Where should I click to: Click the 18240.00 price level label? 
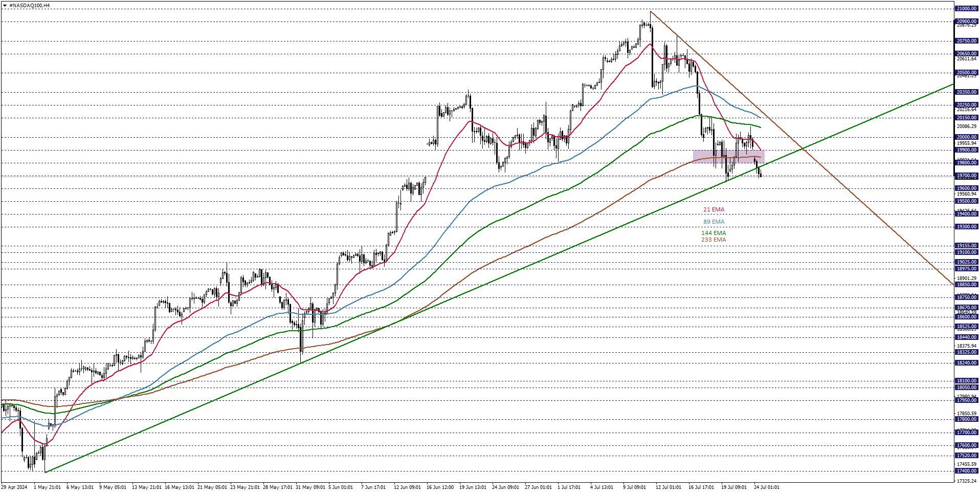pos(966,363)
